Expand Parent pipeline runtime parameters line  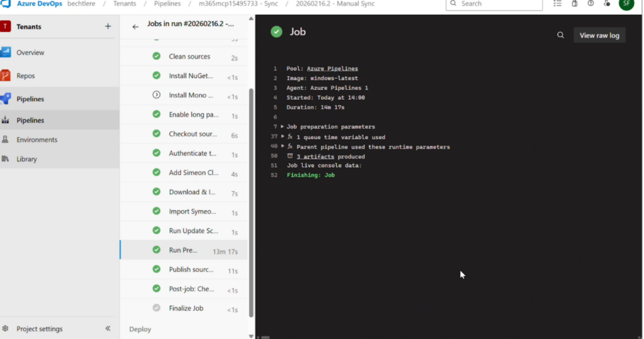(282, 146)
